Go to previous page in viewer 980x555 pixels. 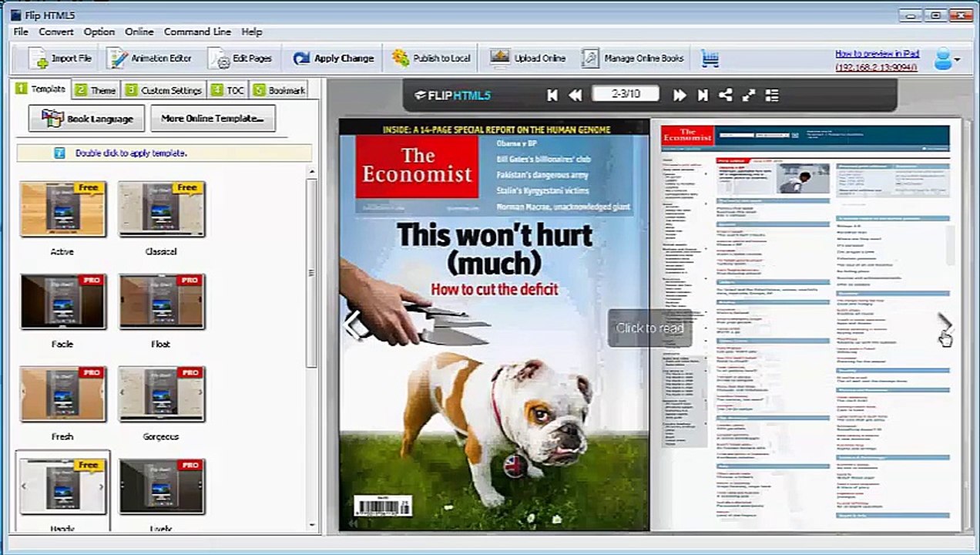pos(575,95)
